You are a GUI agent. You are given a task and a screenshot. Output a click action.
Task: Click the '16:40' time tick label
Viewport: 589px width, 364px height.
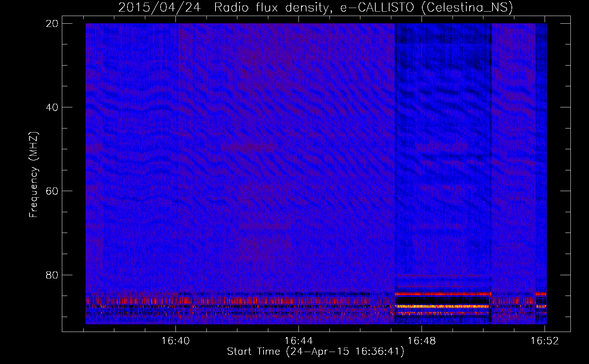pyautogui.click(x=176, y=341)
